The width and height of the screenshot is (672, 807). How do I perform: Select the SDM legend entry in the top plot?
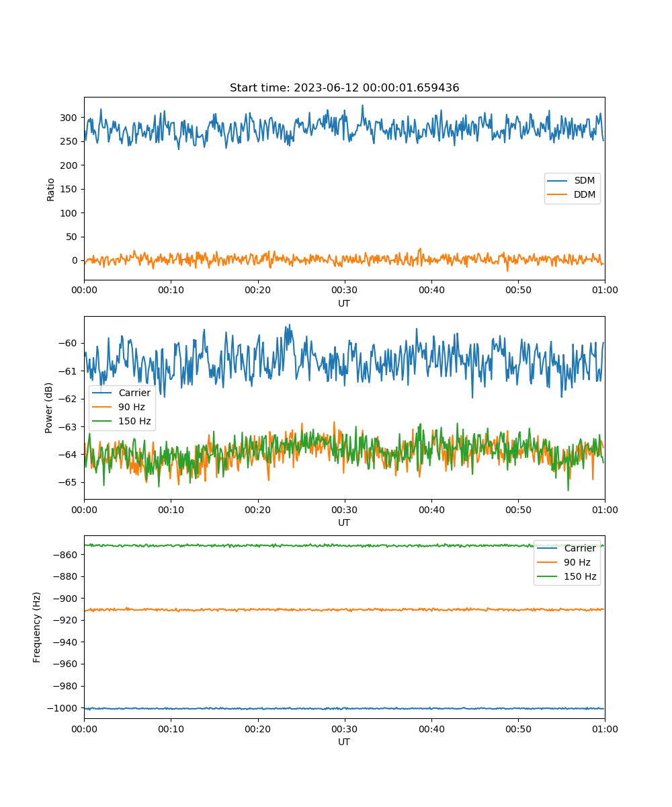pyautogui.click(x=572, y=181)
